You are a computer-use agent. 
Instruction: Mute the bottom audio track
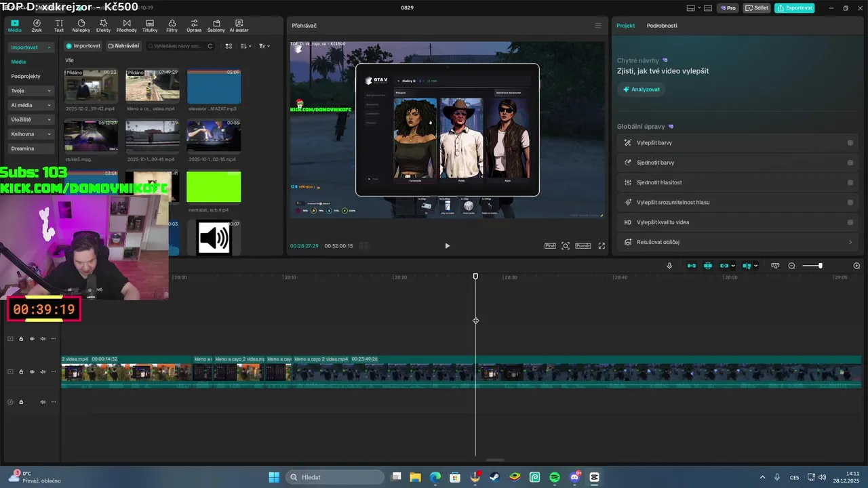click(x=43, y=402)
